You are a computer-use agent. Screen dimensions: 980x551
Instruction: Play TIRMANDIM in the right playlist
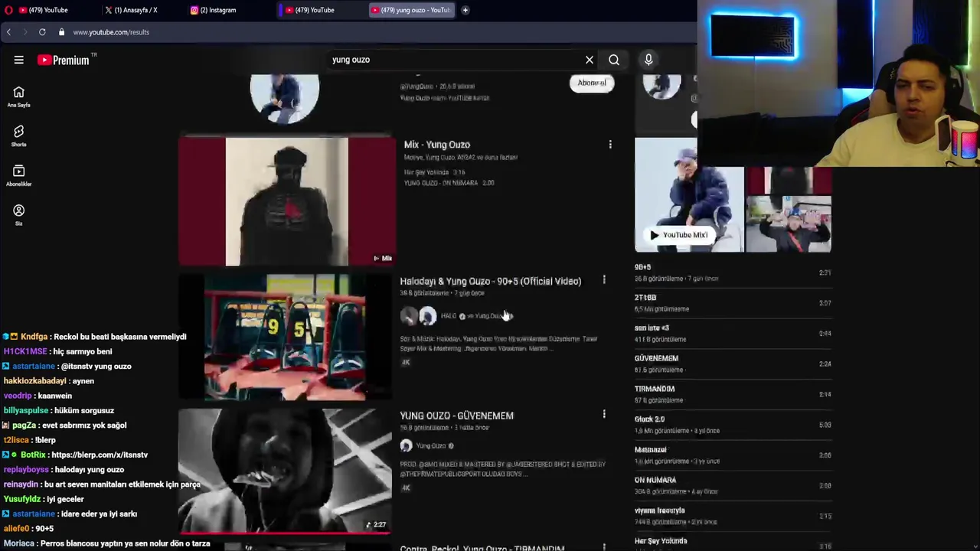733,394
